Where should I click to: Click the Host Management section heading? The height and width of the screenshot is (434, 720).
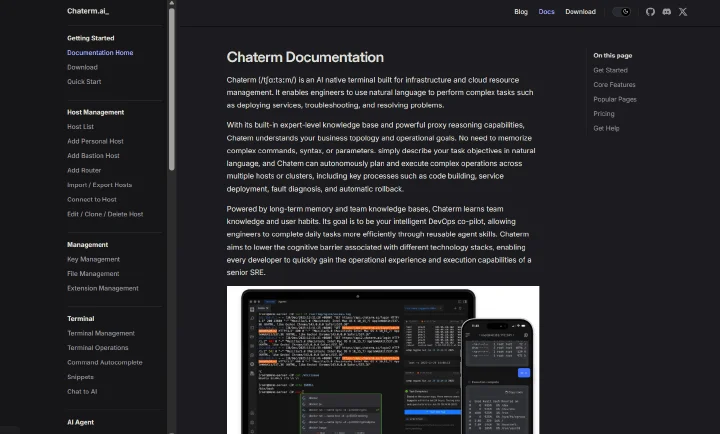96,113
